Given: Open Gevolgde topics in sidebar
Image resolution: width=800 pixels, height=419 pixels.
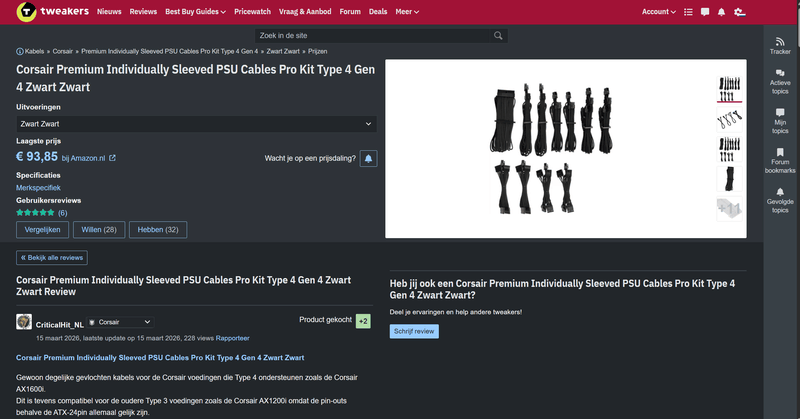Looking at the screenshot, I should [x=780, y=201].
